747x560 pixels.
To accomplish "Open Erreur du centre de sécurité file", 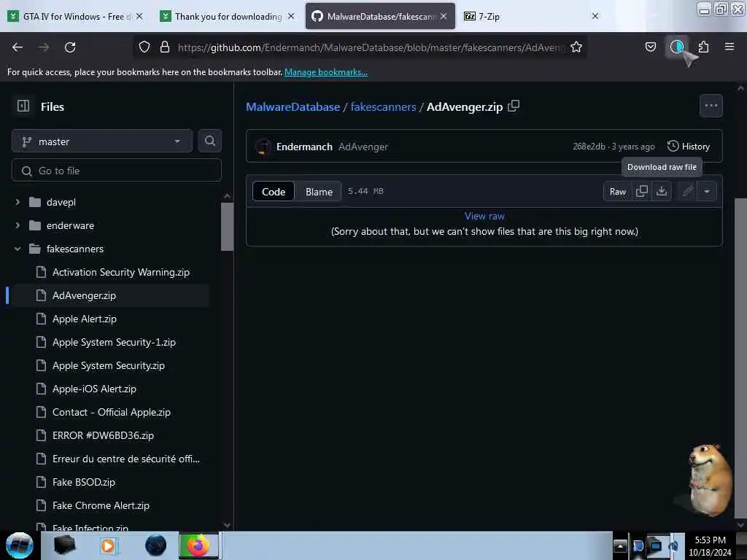I will (x=125, y=459).
